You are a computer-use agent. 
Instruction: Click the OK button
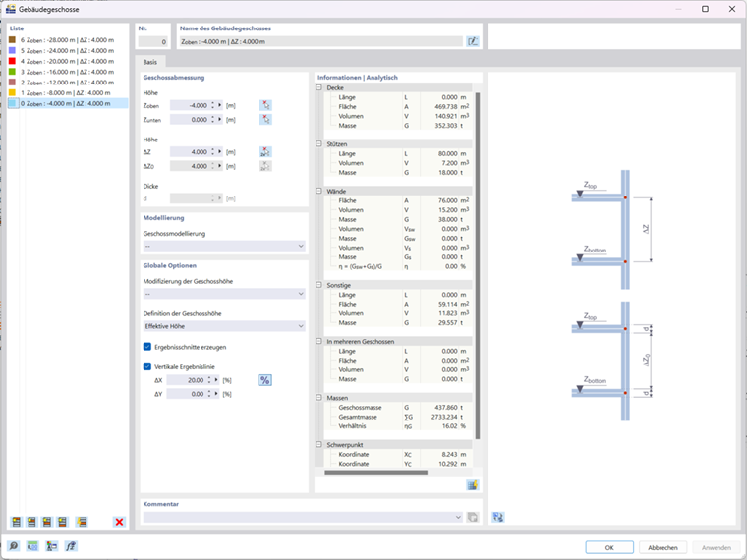(x=609, y=547)
